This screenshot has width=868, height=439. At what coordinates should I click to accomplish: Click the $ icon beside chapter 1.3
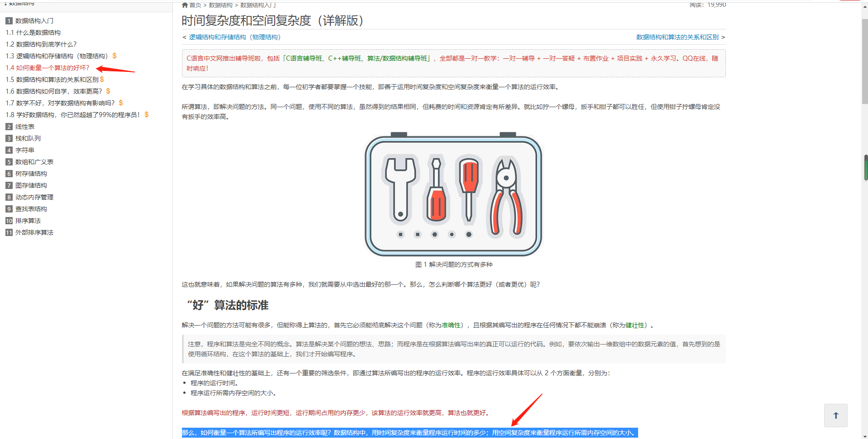(114, 56)
